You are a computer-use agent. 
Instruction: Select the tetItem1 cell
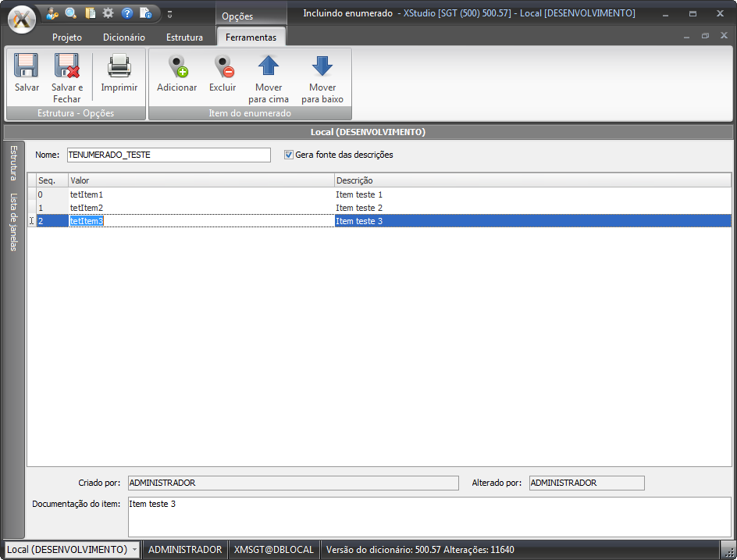coord(201,194)
